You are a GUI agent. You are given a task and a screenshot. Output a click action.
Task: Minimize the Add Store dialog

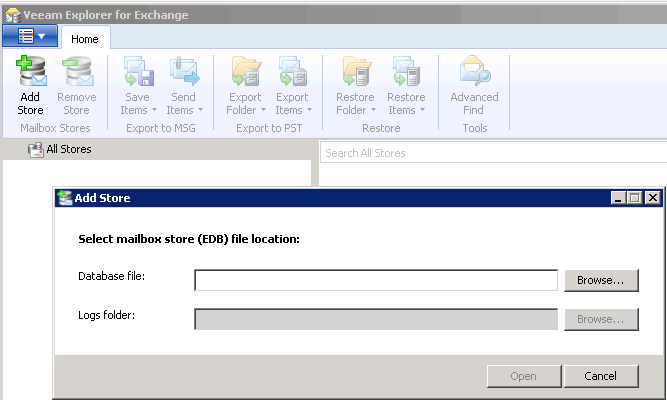tap(618, 198)
